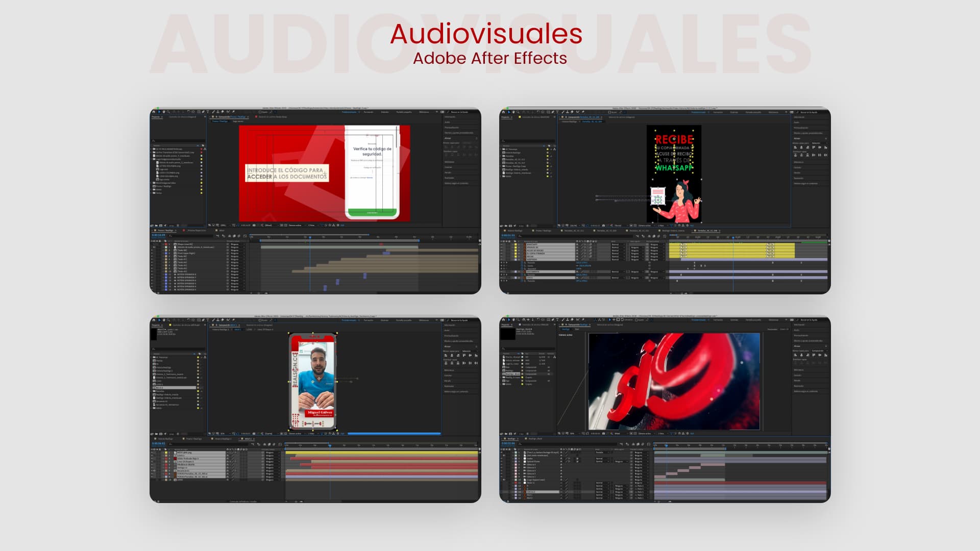The height and width of the screenshot is (551, 980).
Task: Click Home icon in phone-video screenshot
Action: (154, 320)
